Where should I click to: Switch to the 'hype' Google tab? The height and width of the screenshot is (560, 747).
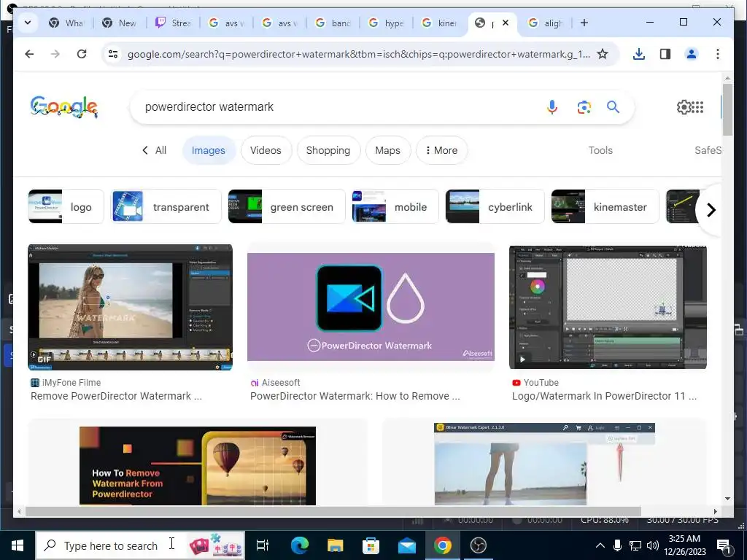387,23
